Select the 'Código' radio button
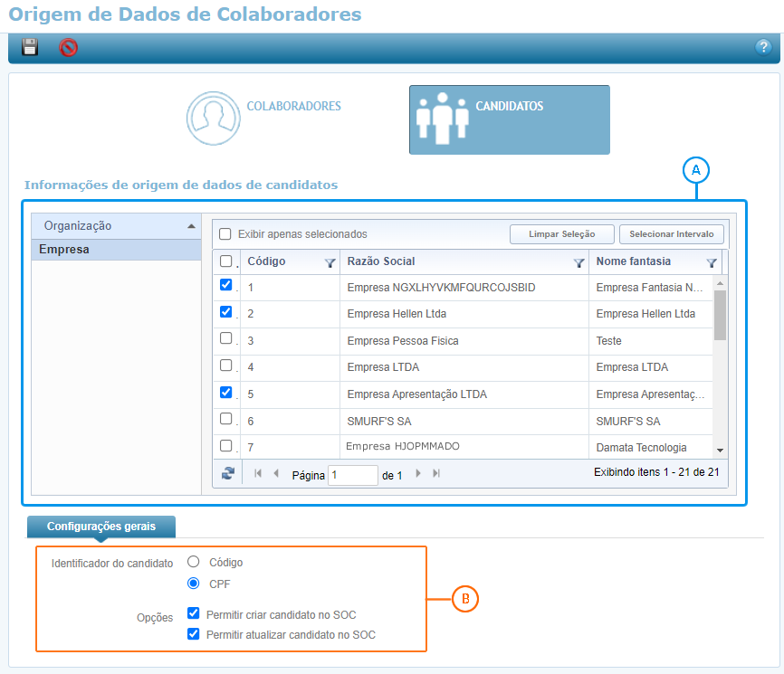Screen dimensions: 784x674 (x=193, y=562)
